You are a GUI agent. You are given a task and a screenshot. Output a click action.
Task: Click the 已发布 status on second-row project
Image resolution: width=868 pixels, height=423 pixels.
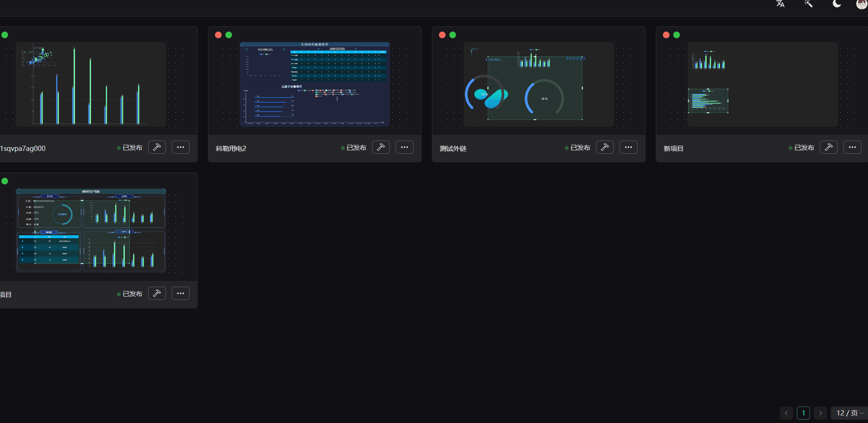click(130, 294)
